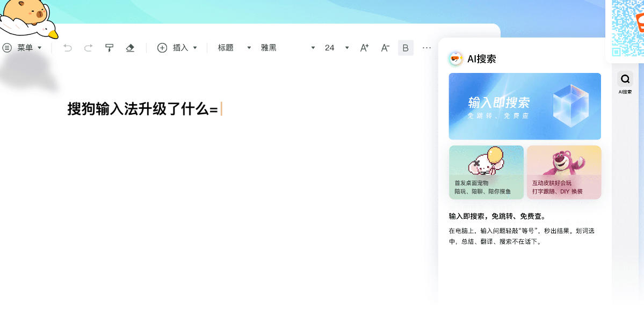The image size is (644, 325).
Task: Open the 菜单 menu
Action: [22, 48]
